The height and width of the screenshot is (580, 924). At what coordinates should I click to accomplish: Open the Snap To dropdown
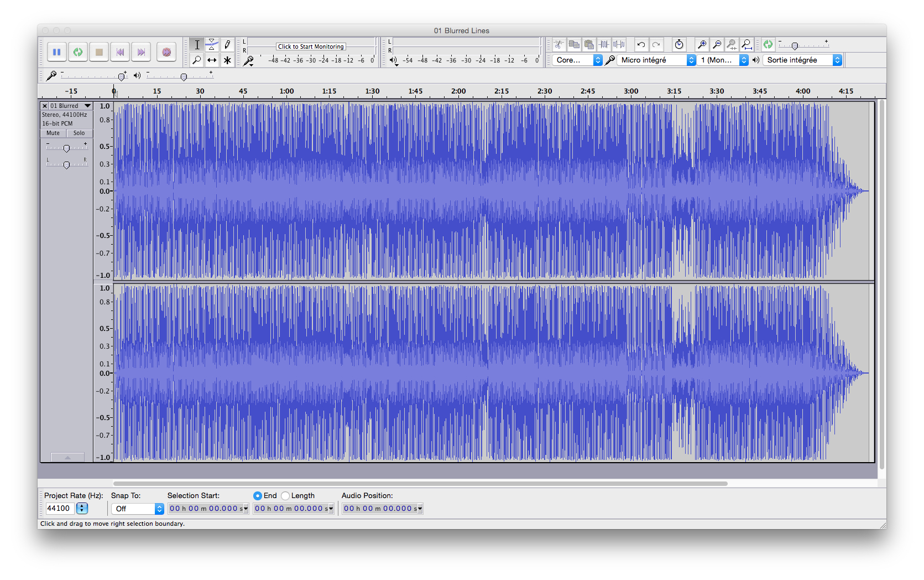click(x=137, y=509)
